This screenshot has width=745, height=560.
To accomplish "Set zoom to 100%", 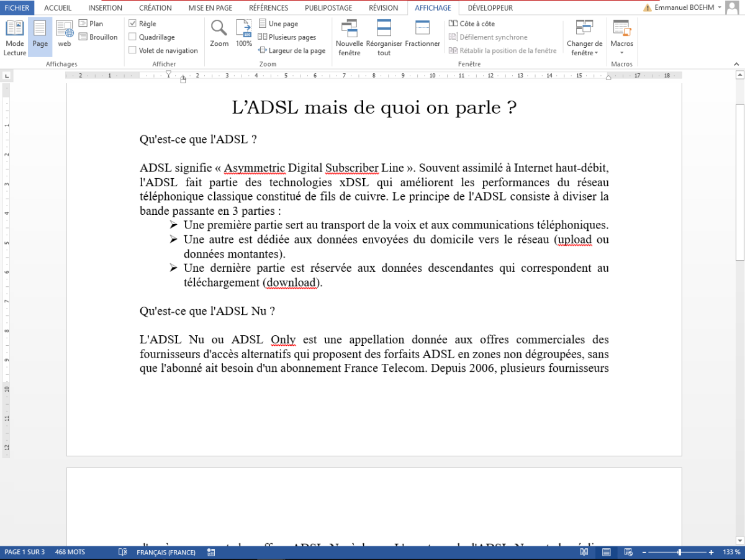I will 244,34.
